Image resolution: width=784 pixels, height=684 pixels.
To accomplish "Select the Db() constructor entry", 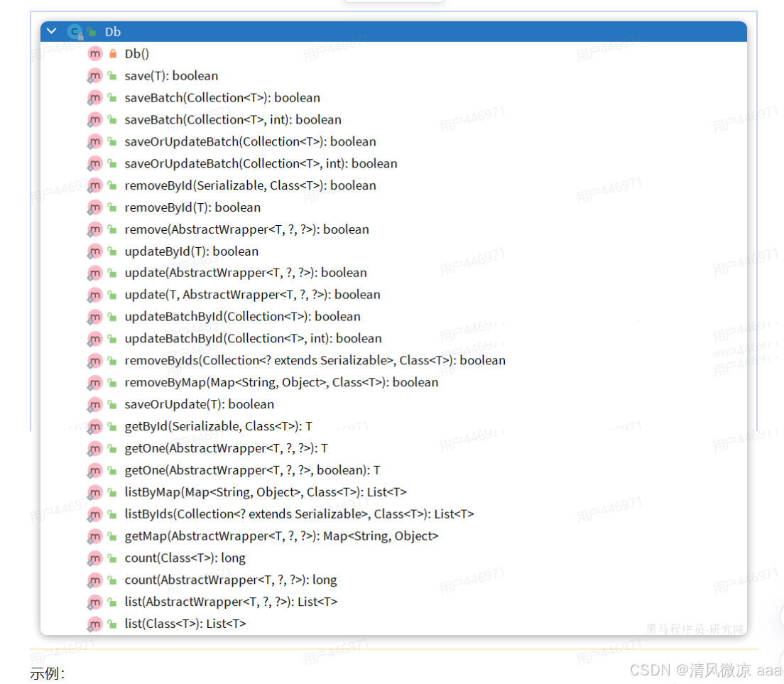I will tap(137, 53).
